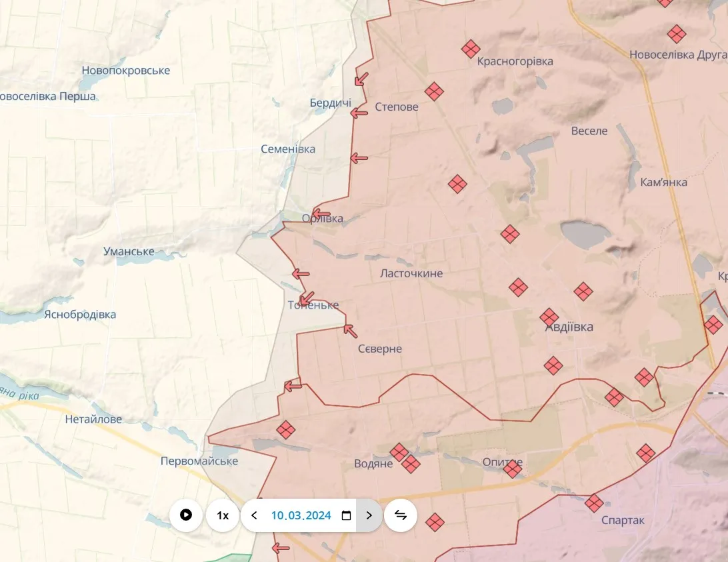Click the diamond marker north of Первомайське
The height and width of the screenshot is (562, 728).
[286, 430]
